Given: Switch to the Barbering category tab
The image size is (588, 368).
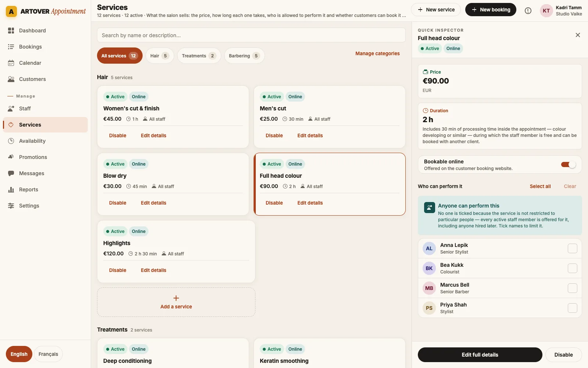Looking at the screenshot, I should click(244, 56).
